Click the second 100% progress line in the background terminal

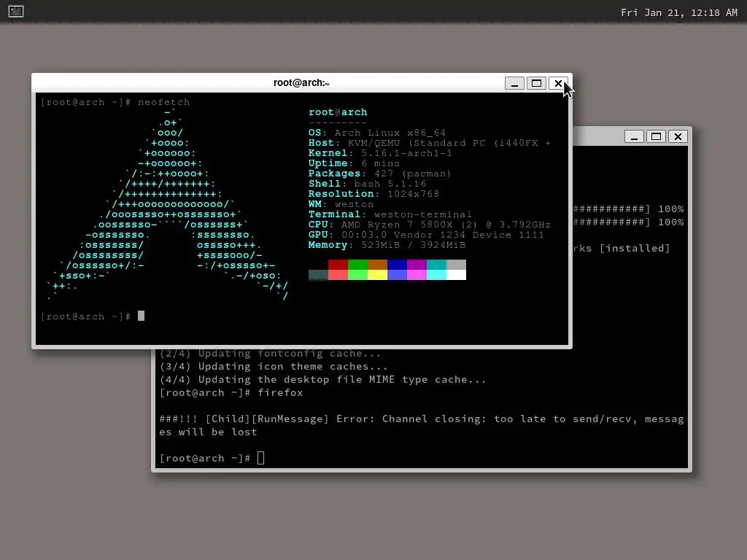tap(628, 222)
